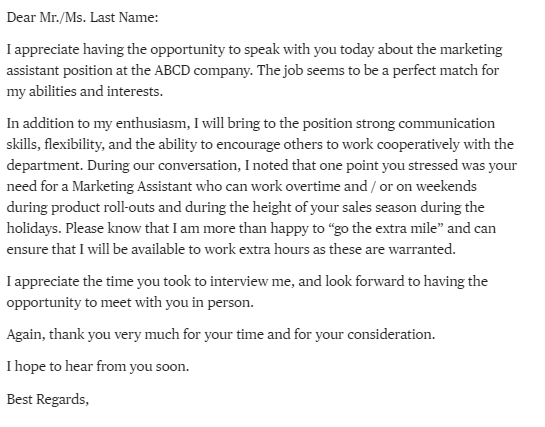The image size is (545, 427).
Task: Click the phrase 'meet with you in person'
Action: (x=176, y=303)
